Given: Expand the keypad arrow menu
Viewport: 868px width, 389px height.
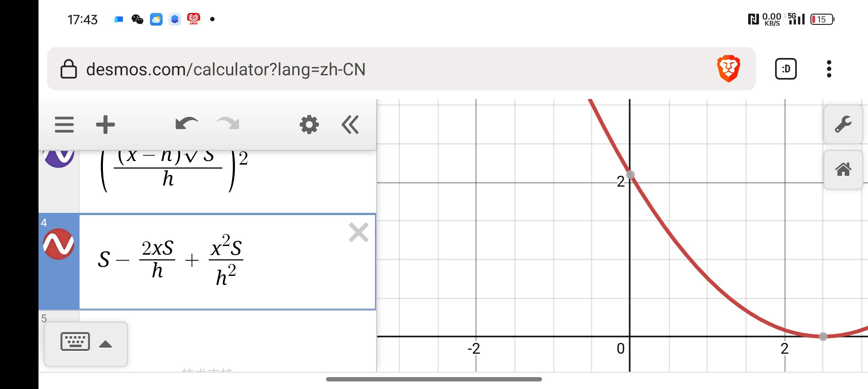Looking at the screenshot, I should point(105,344).
